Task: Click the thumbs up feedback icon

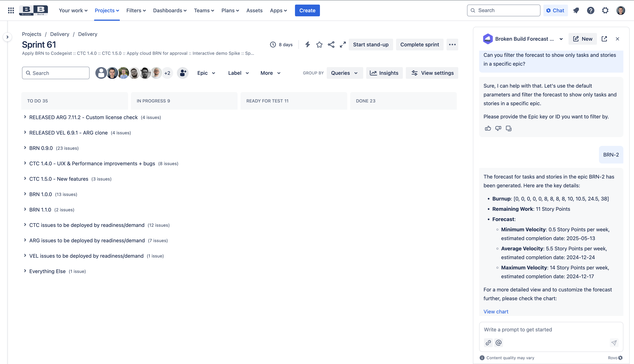Action: [488, 128]
